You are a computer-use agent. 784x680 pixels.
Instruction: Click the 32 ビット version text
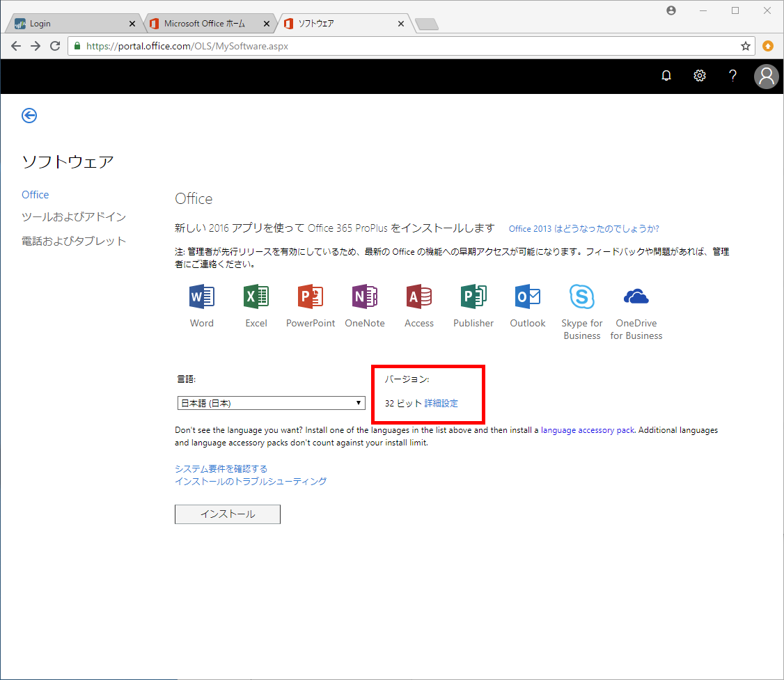pos(403,403)
